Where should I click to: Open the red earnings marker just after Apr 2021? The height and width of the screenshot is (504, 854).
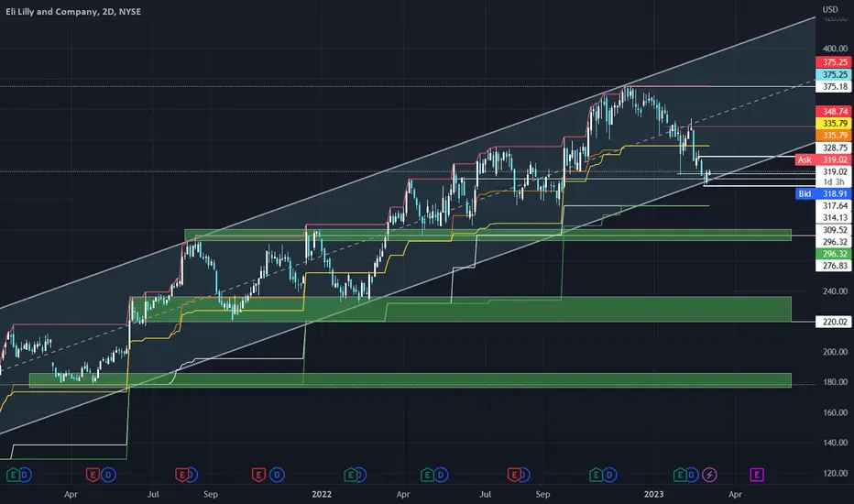(93, 475)
